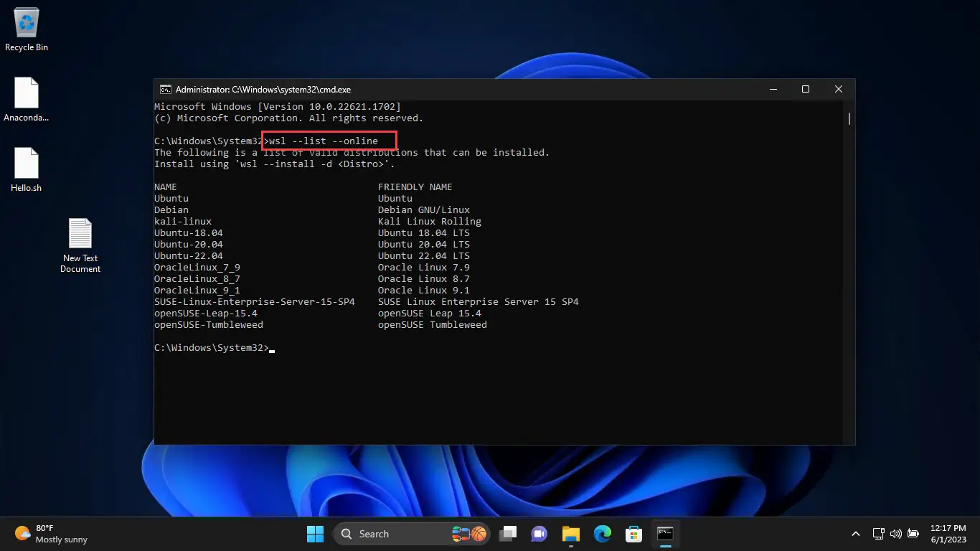Click the 'Debian GNU/Linux' friendly name
This screenshot has width=980, height=551.
[424, 210]
